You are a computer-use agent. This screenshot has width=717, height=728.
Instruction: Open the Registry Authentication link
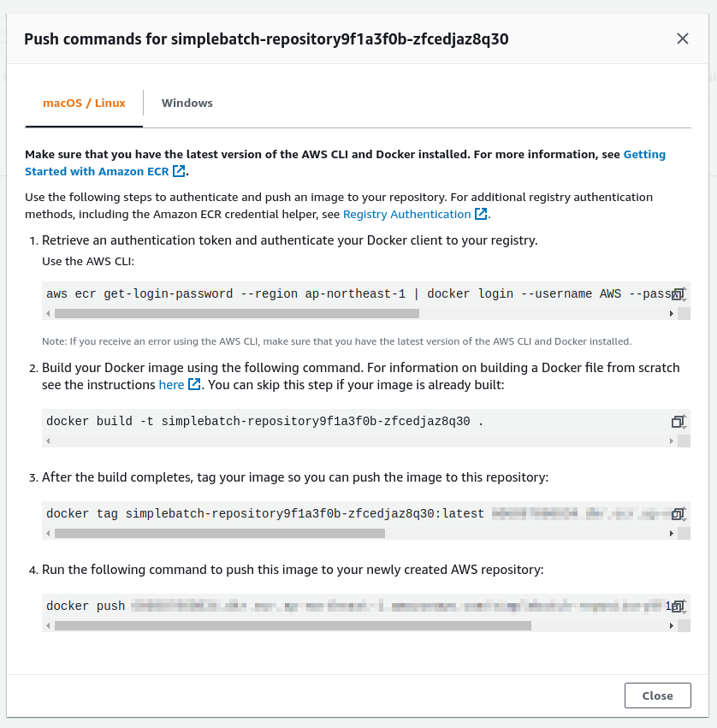407,215
